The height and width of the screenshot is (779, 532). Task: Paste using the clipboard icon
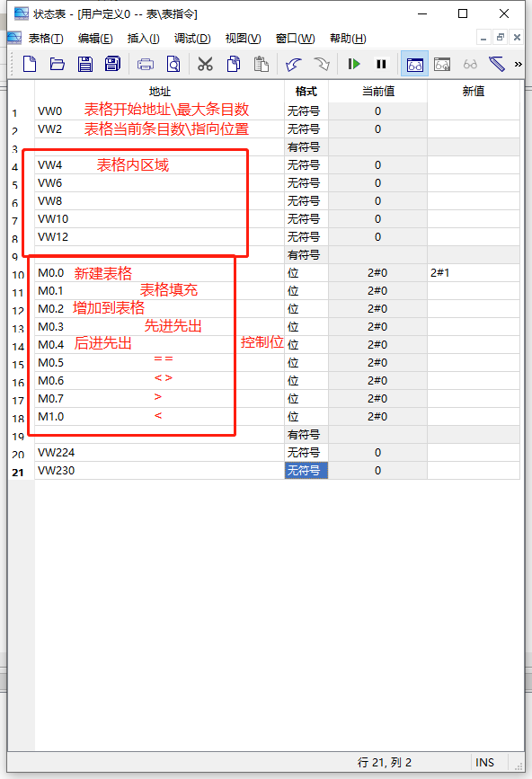[x=262, y=64]
